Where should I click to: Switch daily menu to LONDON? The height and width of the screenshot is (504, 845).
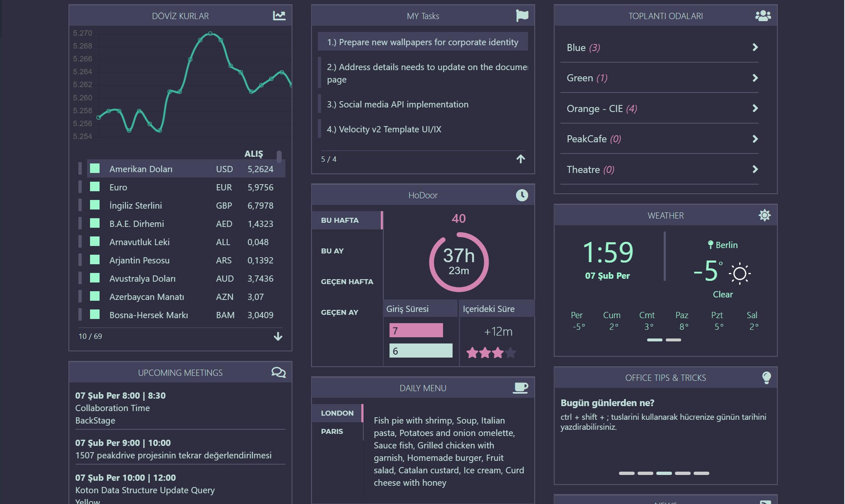pos(337,413)
